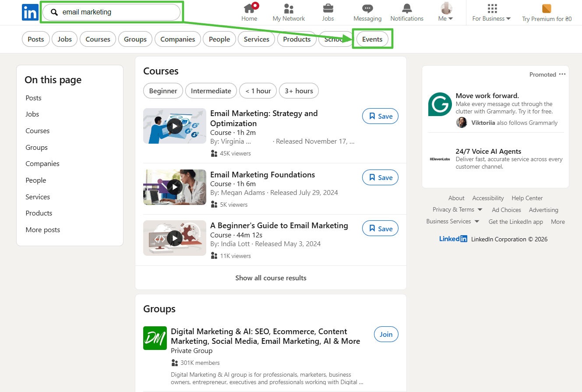582x392 pixels.
Task: Expand the For Business dropdown
Action: click(491, 18)
